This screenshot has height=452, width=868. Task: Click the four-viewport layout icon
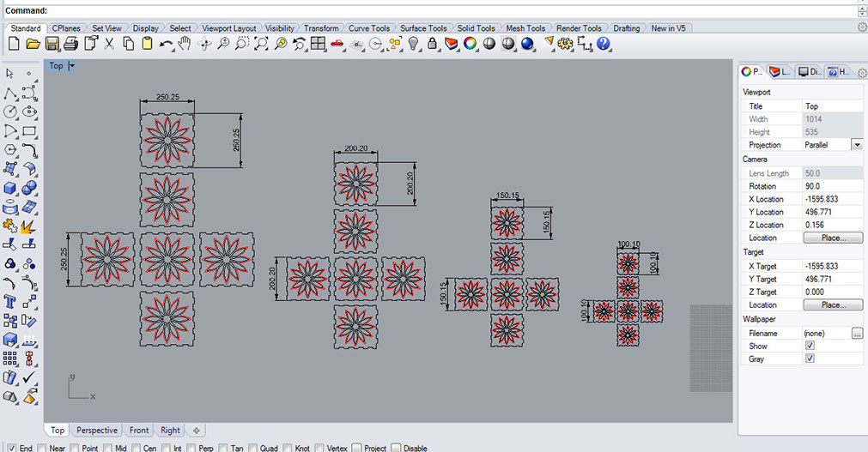click(318, 44)
